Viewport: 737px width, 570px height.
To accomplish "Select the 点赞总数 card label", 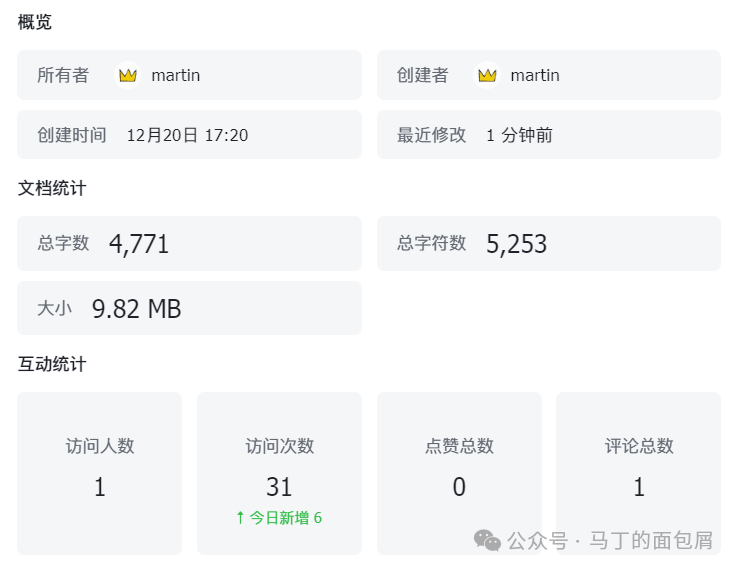I will click(459, 446).
